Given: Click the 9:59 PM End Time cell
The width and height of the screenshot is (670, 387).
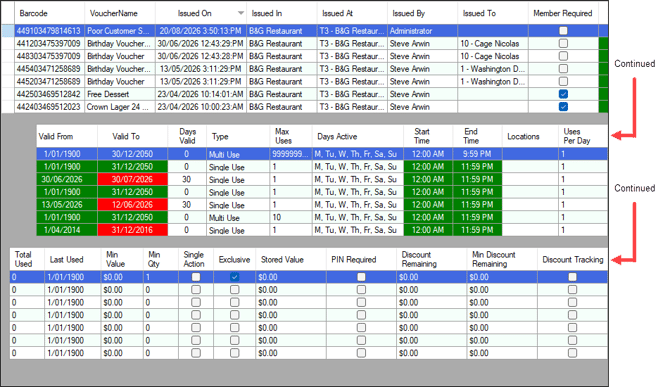Looking at the screenshot, I should (477, 154).
